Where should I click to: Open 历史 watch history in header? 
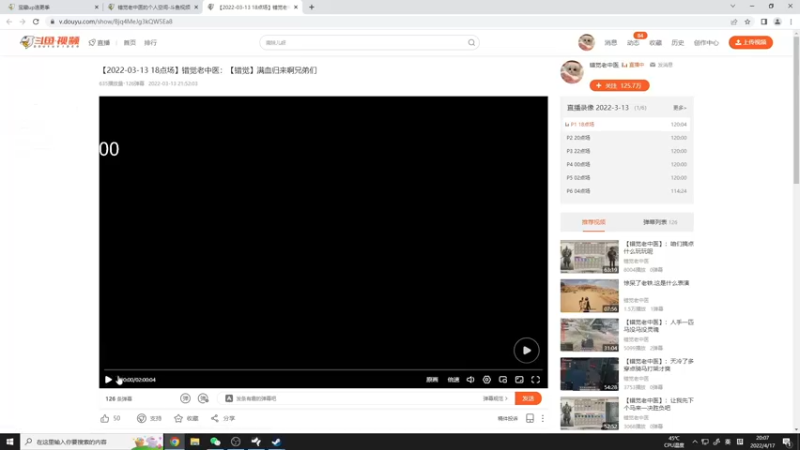pos(678,43)
